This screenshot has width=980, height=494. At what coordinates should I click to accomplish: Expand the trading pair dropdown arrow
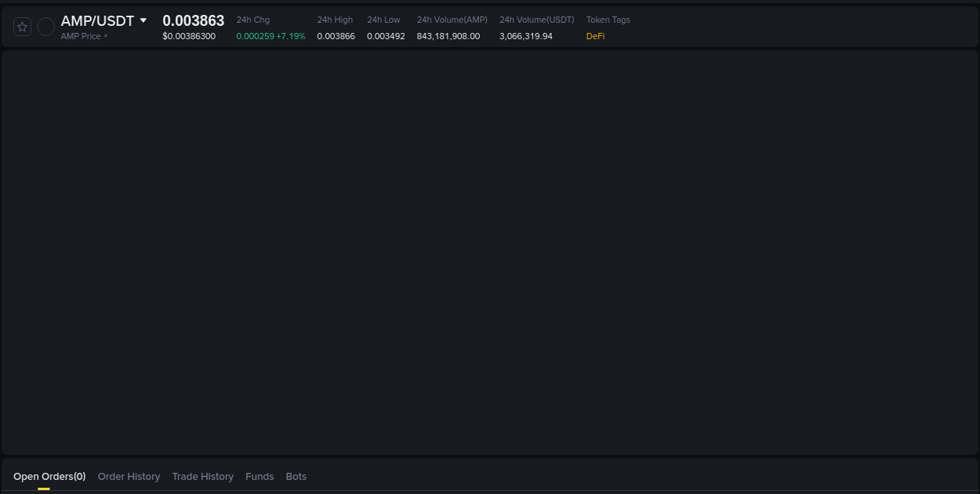[x=144, y=20]
